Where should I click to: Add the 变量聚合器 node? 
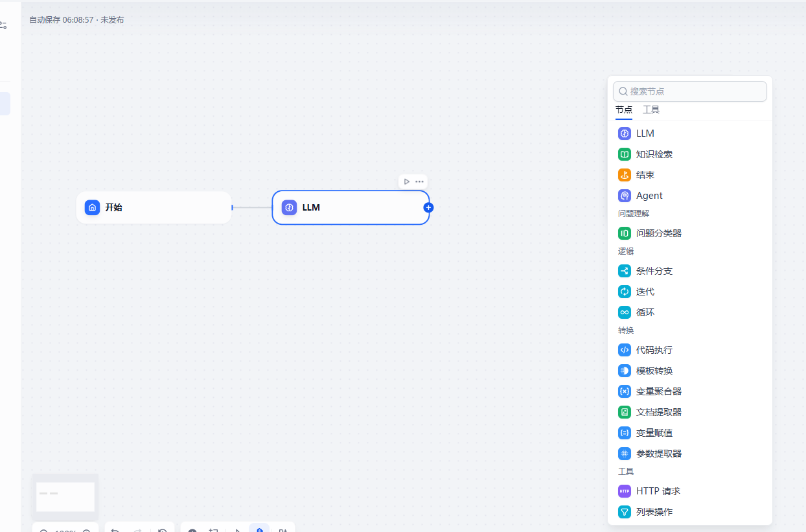689,391
